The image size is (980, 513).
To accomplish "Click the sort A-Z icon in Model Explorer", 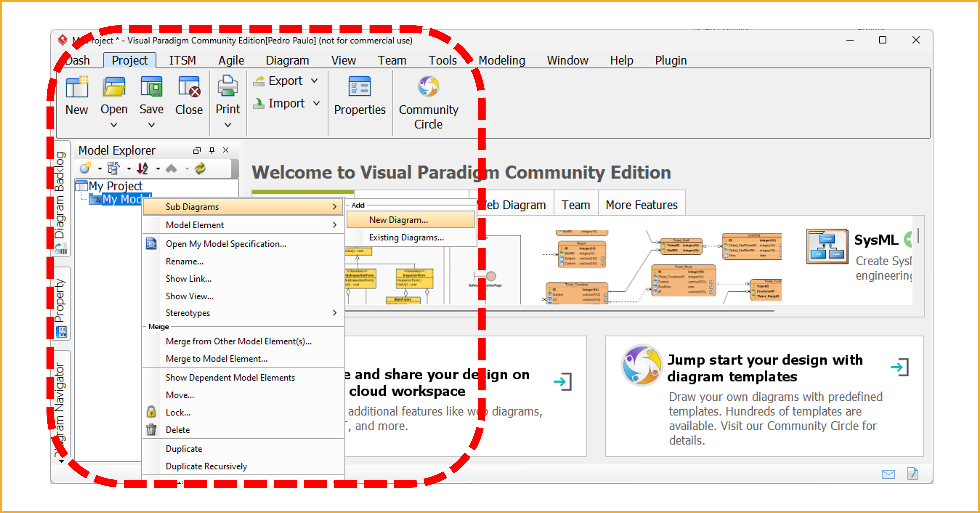I will 143,168.
